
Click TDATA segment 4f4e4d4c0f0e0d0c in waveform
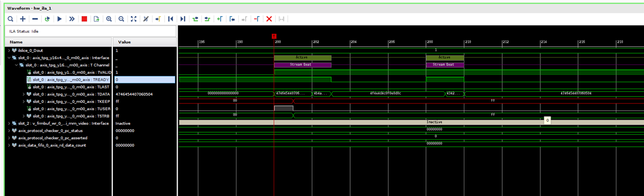[388, 93]
